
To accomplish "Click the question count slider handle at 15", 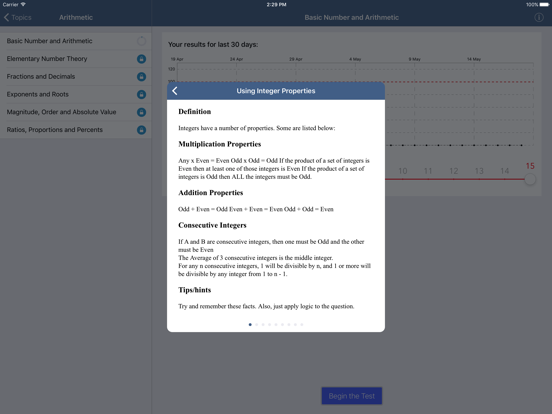I will coord(530,179).
